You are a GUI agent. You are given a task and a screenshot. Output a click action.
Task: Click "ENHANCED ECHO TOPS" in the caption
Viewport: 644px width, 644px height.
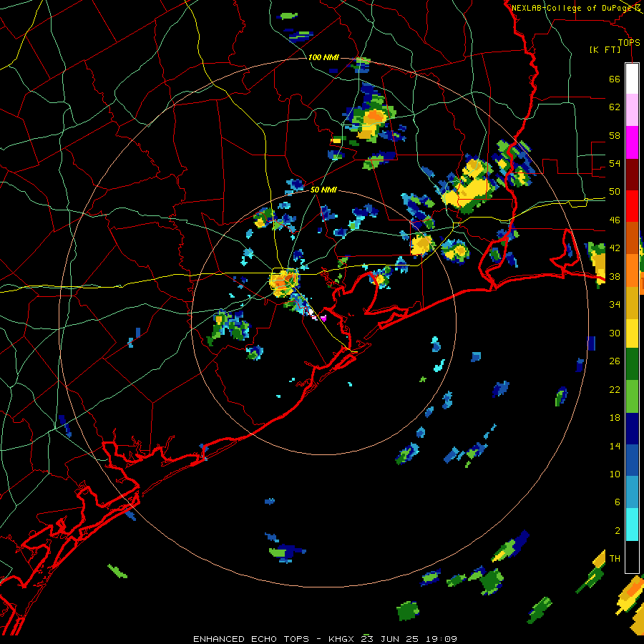point(251,639)
